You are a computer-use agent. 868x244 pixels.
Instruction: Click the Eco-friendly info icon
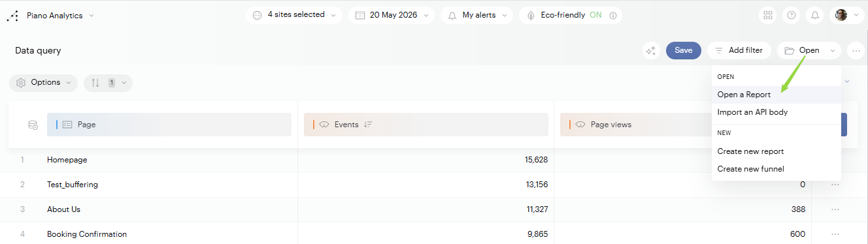pos(612,16)
